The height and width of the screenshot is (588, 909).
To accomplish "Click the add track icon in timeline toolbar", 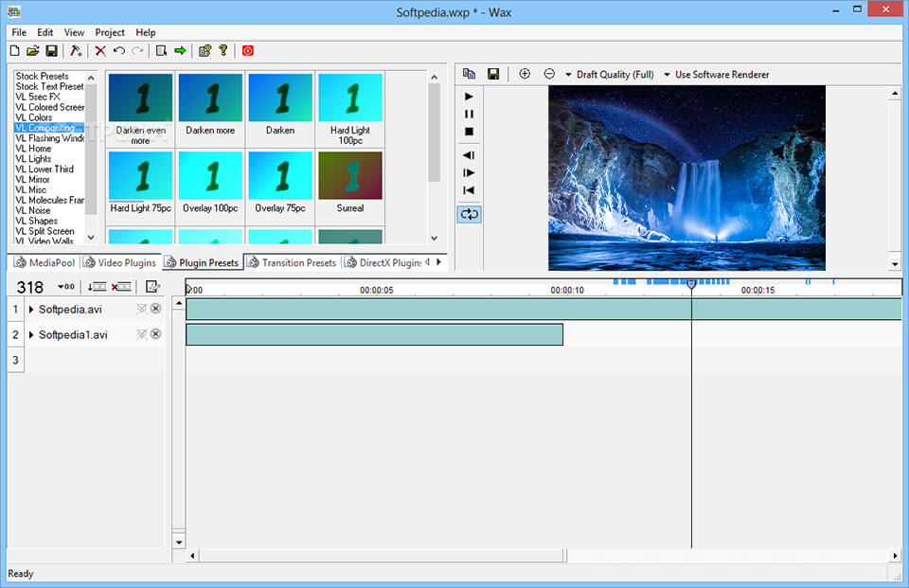I will pyautogui.click(x=97, y=287).
